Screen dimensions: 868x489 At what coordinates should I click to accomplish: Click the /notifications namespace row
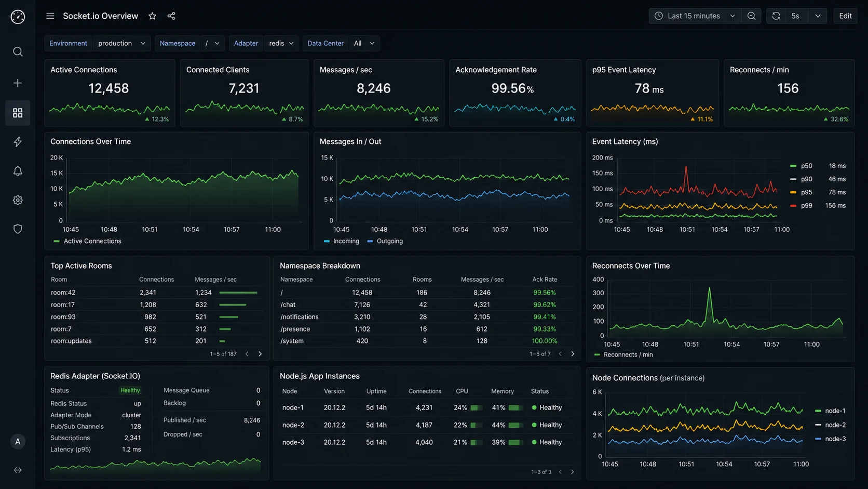(427, 317)
